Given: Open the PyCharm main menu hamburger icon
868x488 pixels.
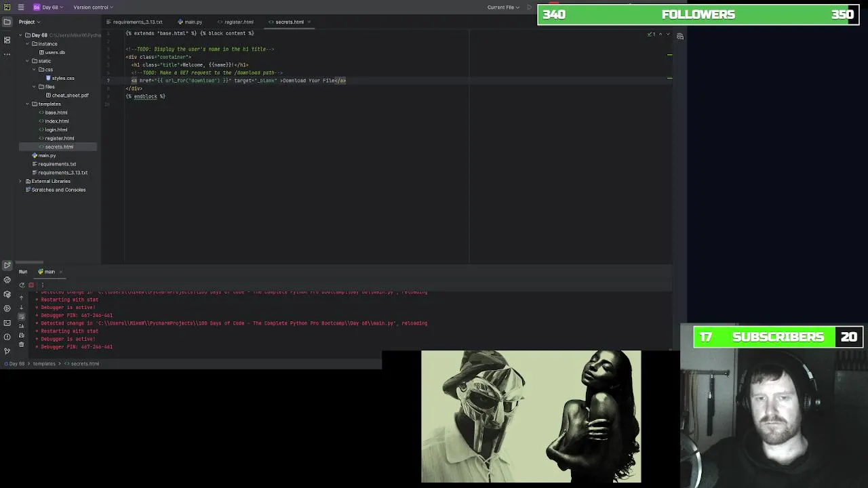Looking at the screenshot, I should coord(21,7).
